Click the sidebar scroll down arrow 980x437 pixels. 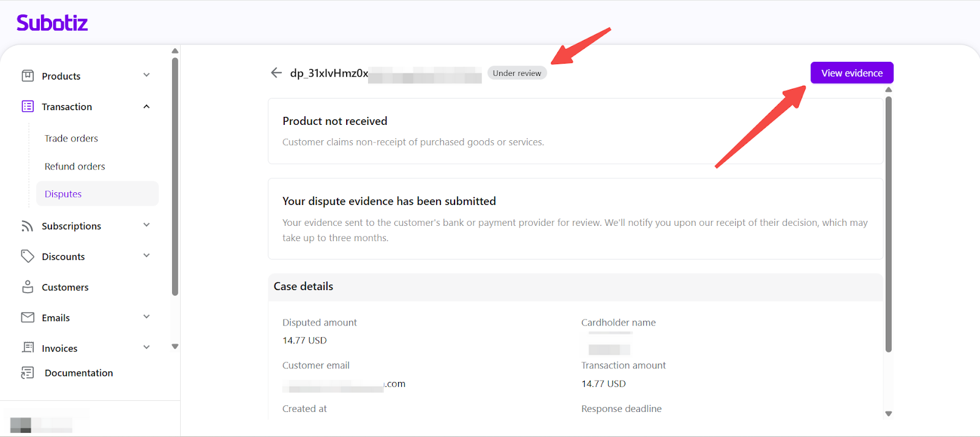(x=175, y=346)
